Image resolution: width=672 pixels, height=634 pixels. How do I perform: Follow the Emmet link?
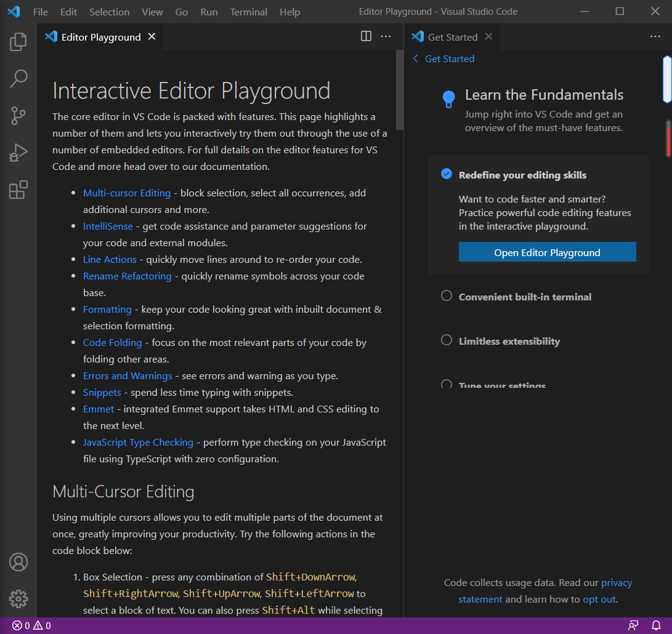click(99, 409)
